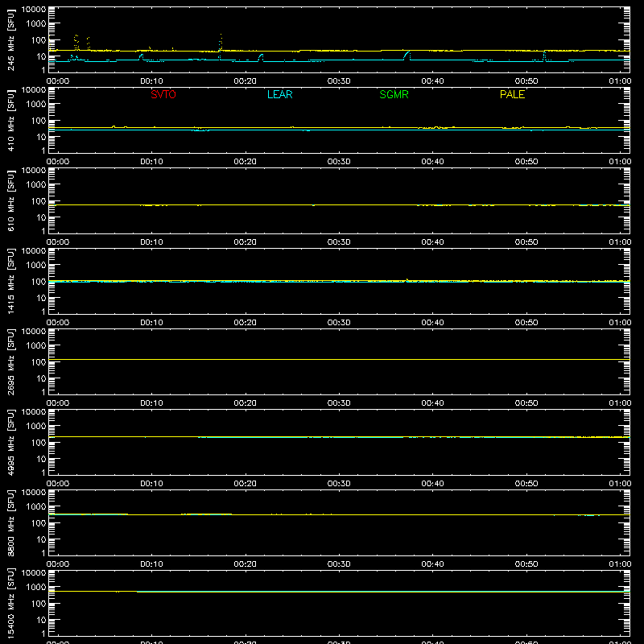The height and width of the screenshot is (644, 644).
Task: Select the 8800 MHz [SFU] axis title
Action: tap(10, 522)
